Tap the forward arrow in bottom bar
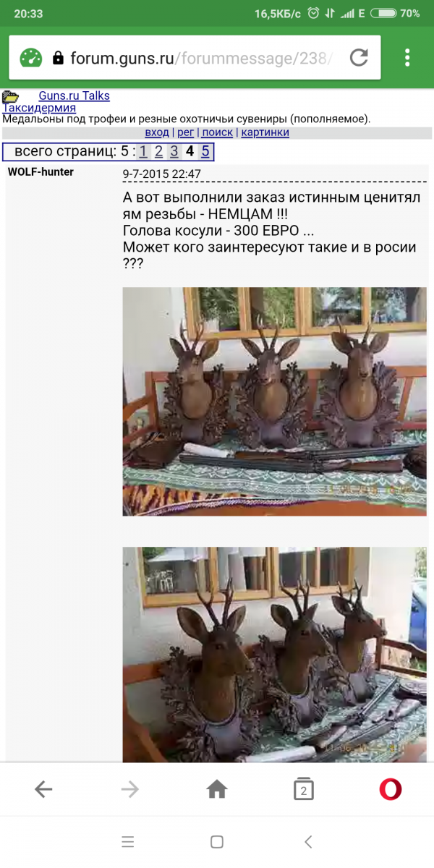The width and height of the screenshot is (434, 868). [x=130, y=790]
